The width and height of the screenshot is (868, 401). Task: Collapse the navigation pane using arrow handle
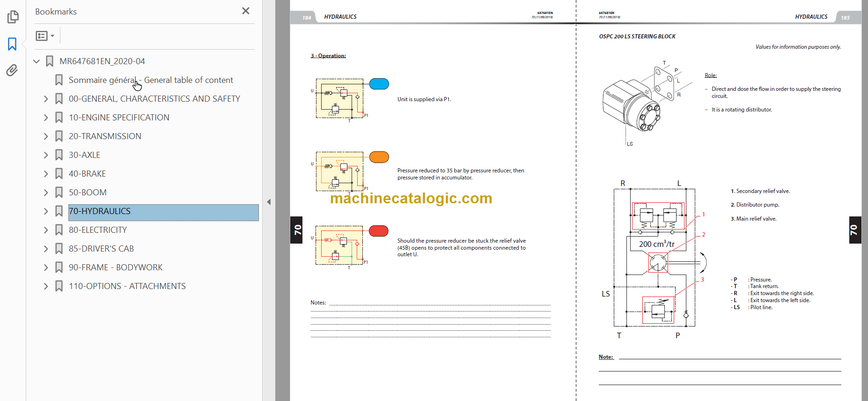(269, 202)
